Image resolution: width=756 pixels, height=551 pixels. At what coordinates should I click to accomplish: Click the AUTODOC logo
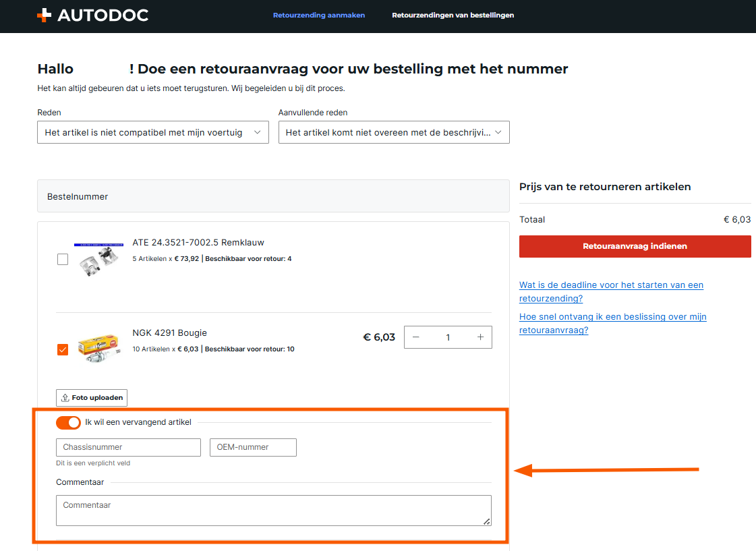(92, 15)
